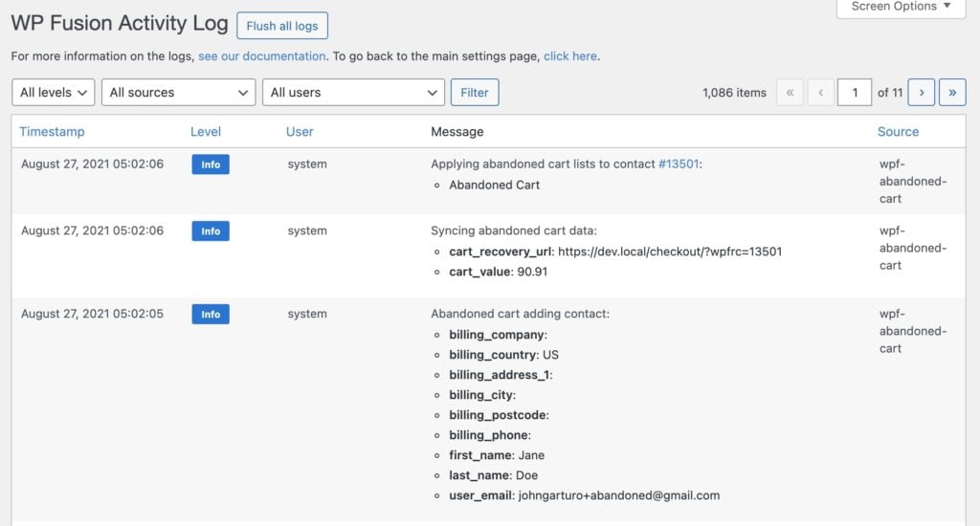Image resolution: width=980 pixels, height=526 pixels.
Task: Click the billing_country: US entry
Action: (x=503, y=355)
